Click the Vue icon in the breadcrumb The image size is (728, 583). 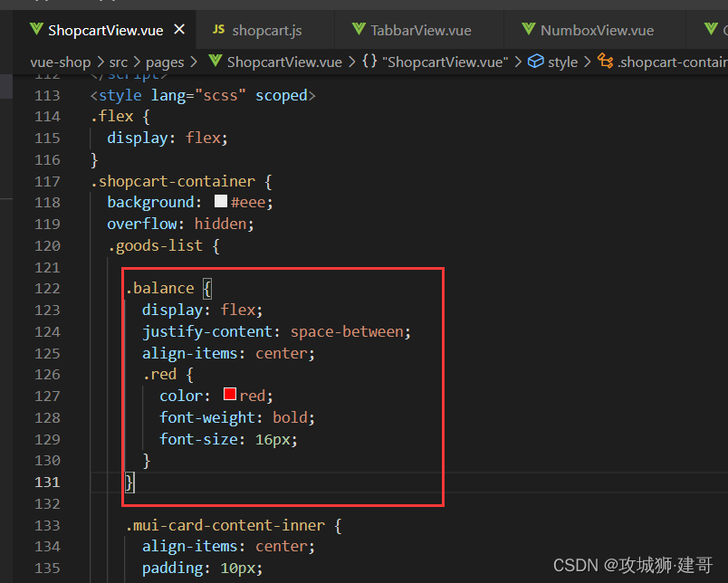coord(215,61)
